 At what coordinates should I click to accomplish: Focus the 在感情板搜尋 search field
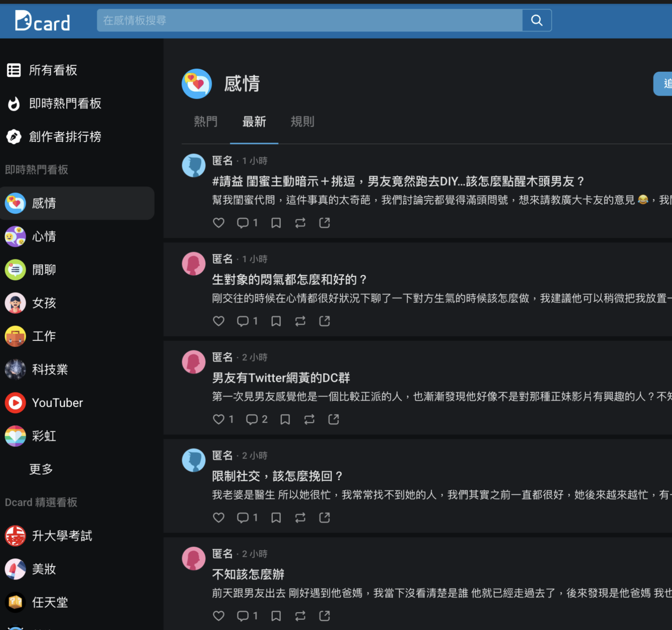[x=310, y=20]
